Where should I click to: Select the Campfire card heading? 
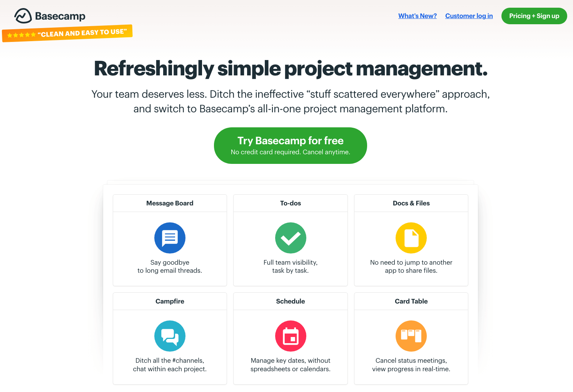tap(170, 301)
